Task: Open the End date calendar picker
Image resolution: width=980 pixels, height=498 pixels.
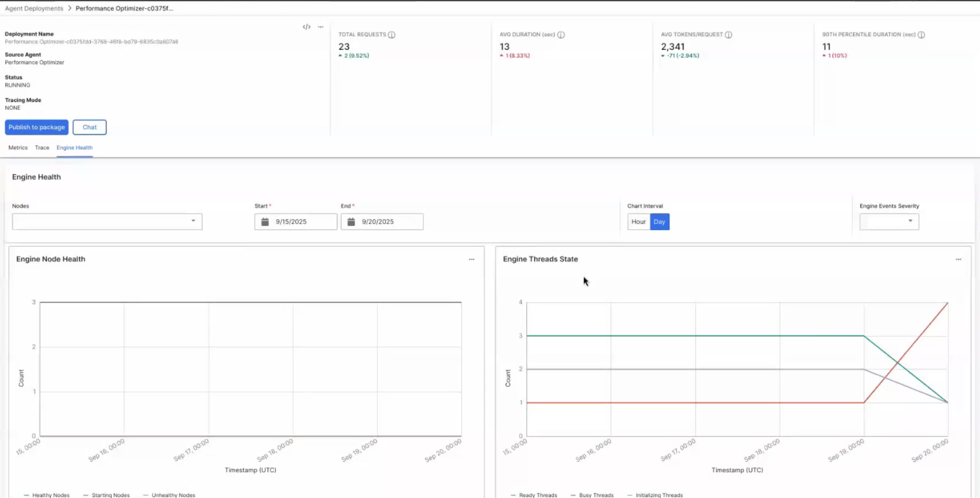Action: pos(351,222)
